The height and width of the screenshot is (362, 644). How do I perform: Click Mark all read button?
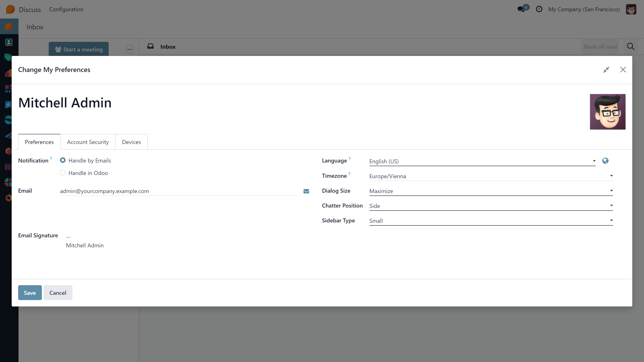pos(600,47)
